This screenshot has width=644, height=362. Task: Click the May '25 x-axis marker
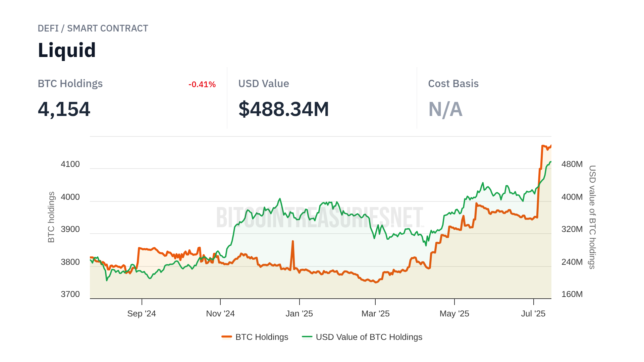click(x=454, y=314)
